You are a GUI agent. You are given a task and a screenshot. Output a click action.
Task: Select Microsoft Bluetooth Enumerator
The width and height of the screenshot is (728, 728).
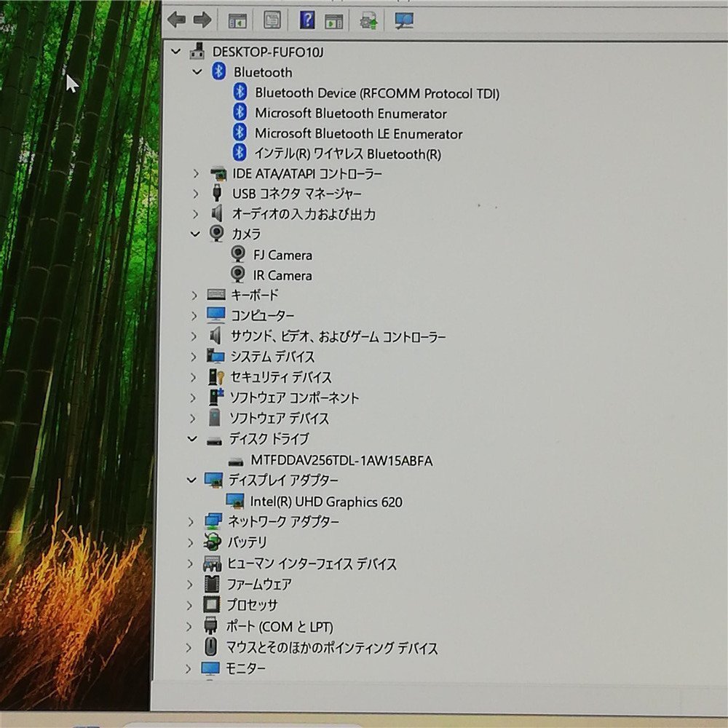(351, 114)
